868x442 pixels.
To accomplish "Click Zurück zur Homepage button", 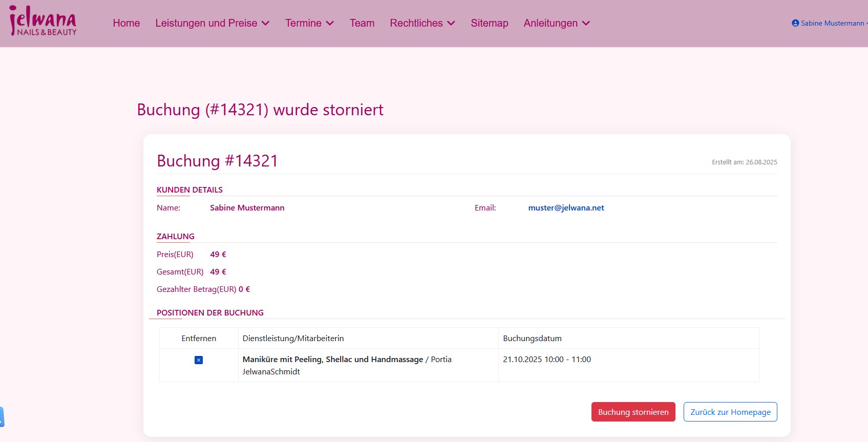I will (730, 412).
